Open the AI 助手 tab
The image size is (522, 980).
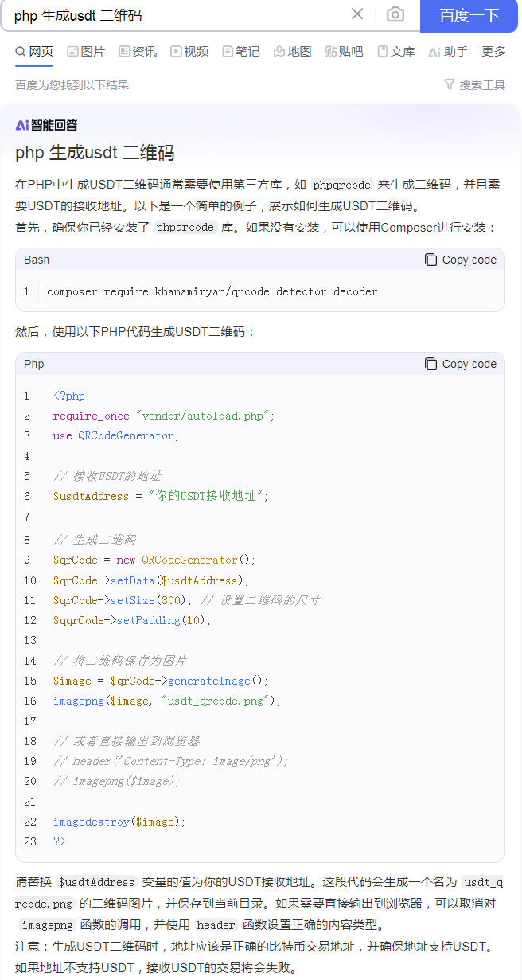tap(448, 52)
